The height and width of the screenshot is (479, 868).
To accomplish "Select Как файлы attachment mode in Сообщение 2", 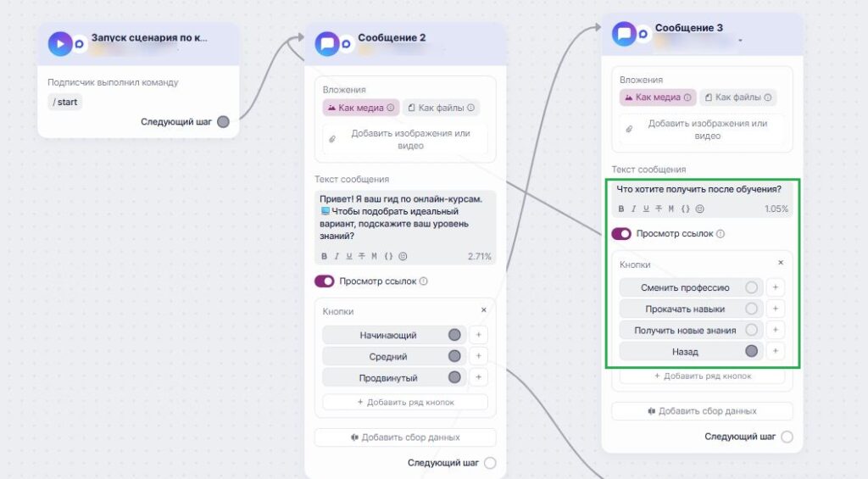I will 441,108.
